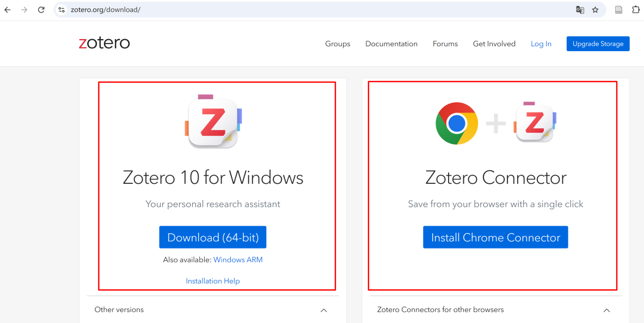The height and width of the screenshot is (323, 644).
Task: Click the translate page icon
Action: (x=580, y=10)
